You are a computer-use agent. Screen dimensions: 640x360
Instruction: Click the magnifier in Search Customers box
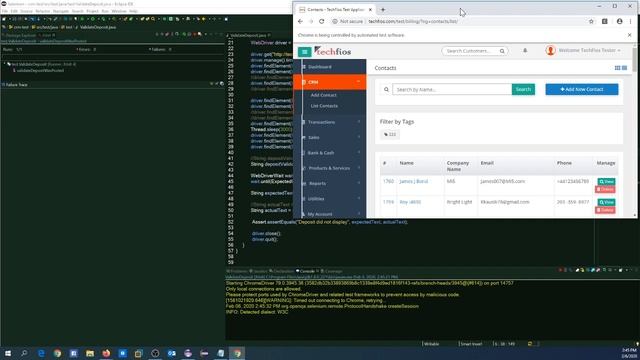point(502,51)
